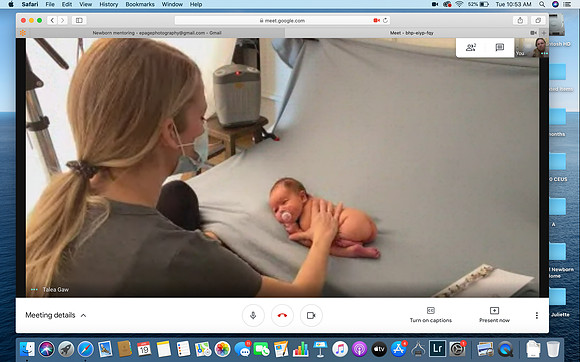Open the Window menu
Viewport: 580px width, 362px height.
click(x=172, y=4)
